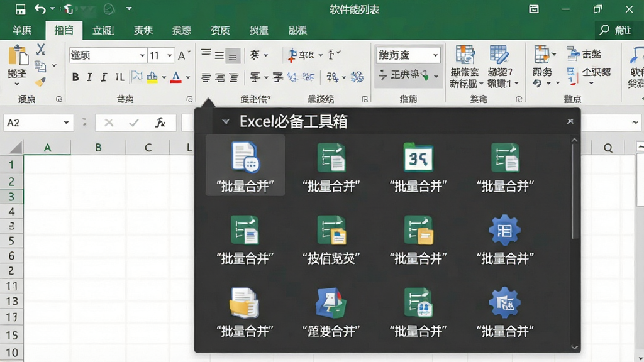The image size is (644, 362).
Task: Apply the red-underlined Font Color A icon
Action: pyautogui.click(x=176, y=77)
